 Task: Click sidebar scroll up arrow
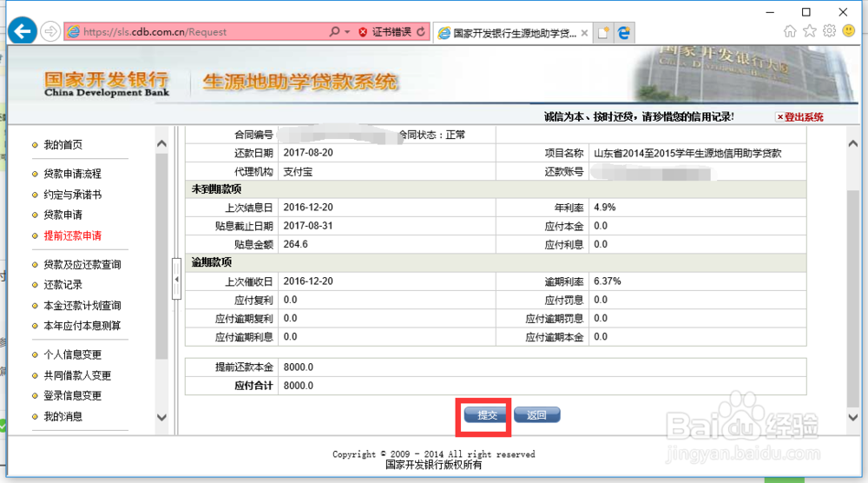click(x=161, y=143)
